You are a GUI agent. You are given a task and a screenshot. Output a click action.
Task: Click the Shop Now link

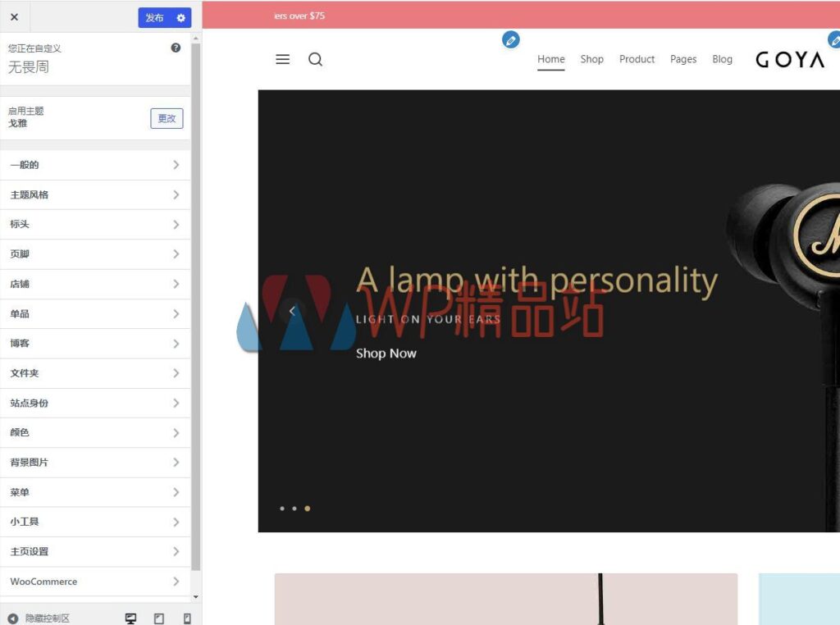pos(386,353)
